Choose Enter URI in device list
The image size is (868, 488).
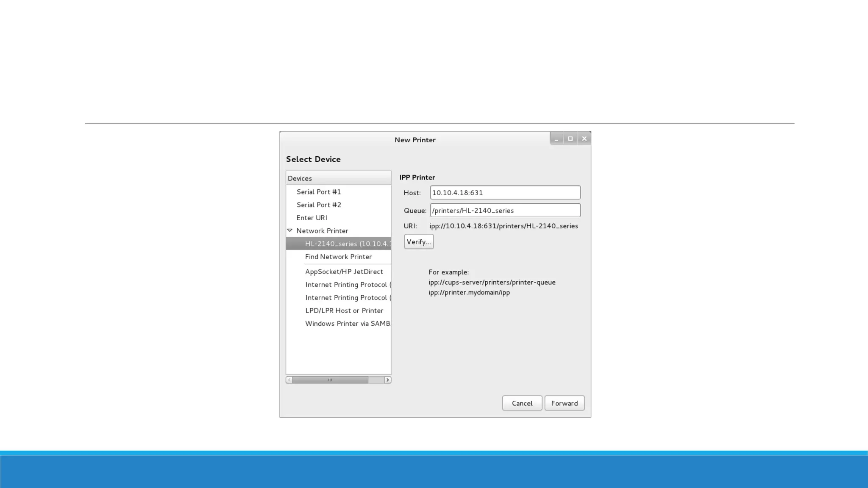pos(312,218)
